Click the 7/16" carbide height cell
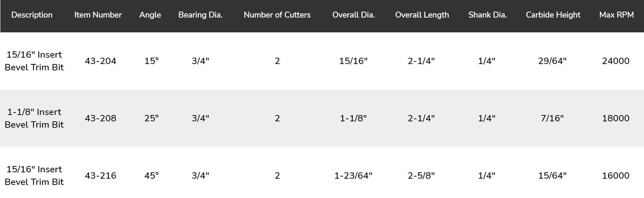 pyautogui.click(x=552, y=118)
